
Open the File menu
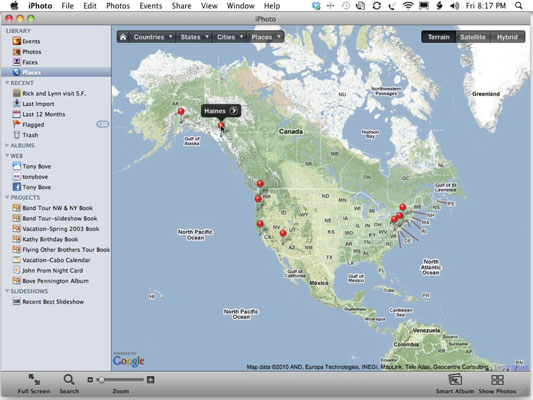(x=67, y=6)
